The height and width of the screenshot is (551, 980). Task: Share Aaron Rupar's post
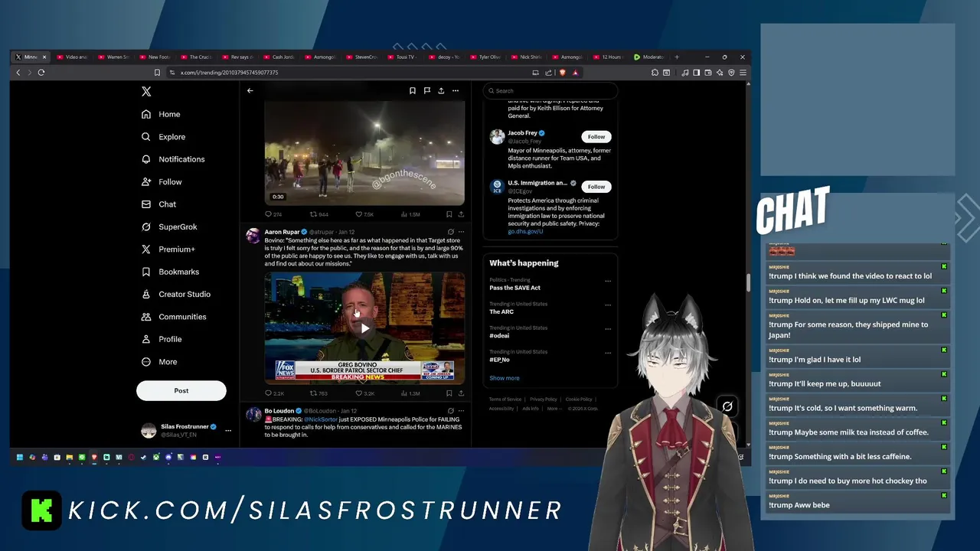pyautogui.click(x=461, y=393)
